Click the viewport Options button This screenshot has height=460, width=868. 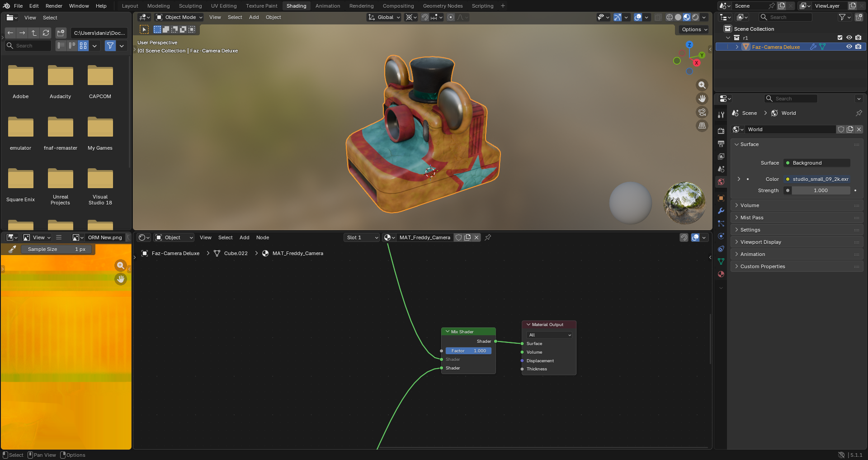(693, 29)
